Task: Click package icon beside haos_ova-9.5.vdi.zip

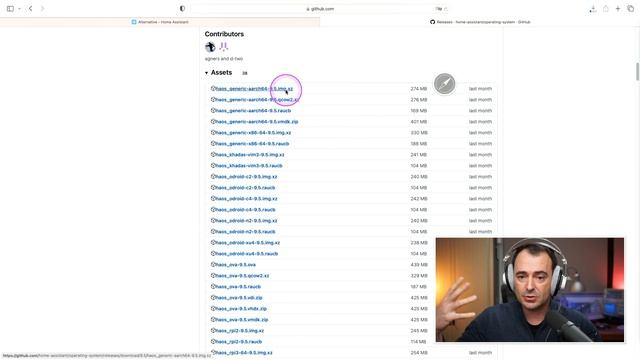Action: [213, 298]
